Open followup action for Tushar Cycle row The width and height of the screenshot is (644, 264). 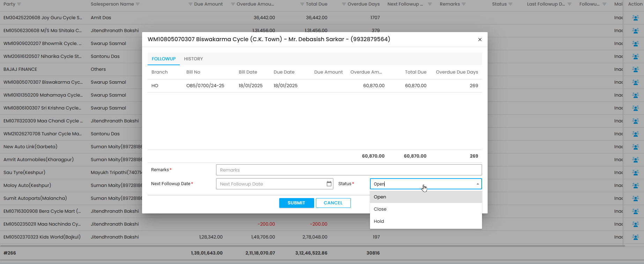pyautogui.click(x=636, y=134)
